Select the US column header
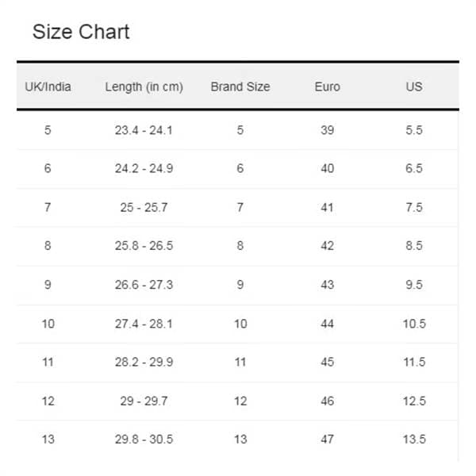 (x=414, y=86)
